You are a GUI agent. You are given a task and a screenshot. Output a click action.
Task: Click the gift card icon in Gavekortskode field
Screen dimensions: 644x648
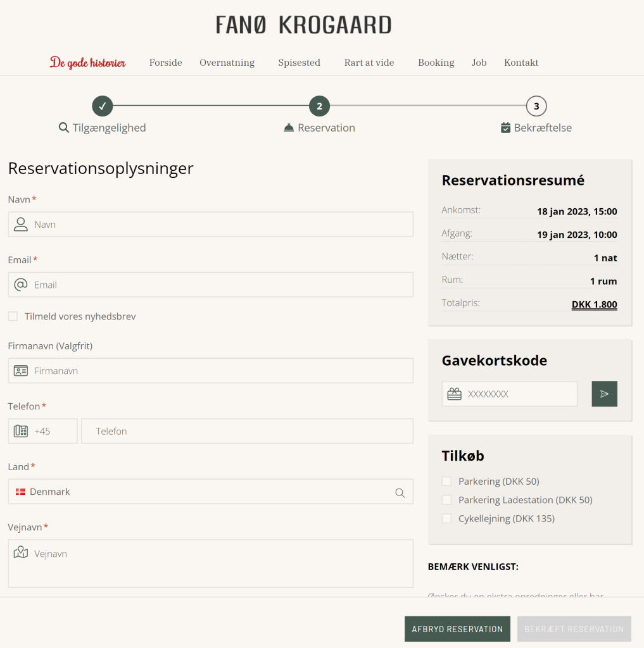click(x=455, y=394)
